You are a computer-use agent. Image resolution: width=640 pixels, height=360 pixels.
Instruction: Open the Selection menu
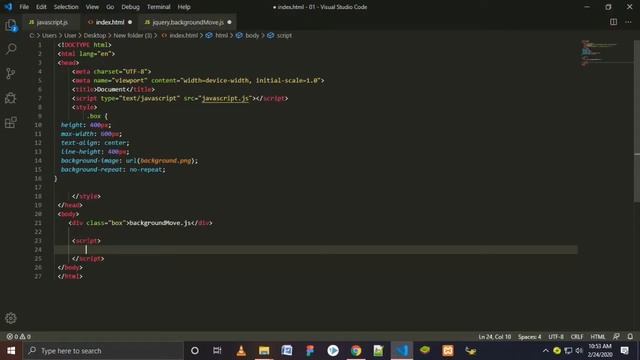pos(66,7)
